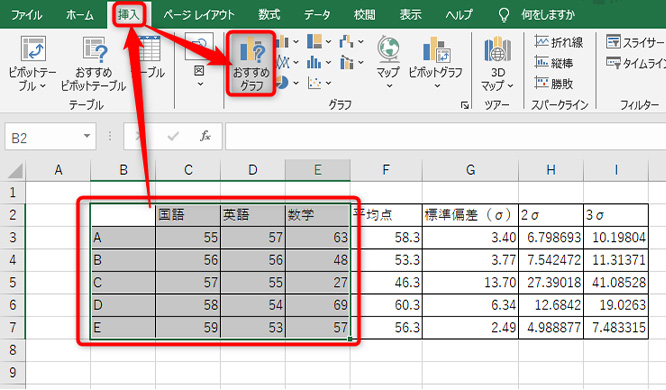
Task: Click the cell containing 7.483315
Action: (616, 328)
